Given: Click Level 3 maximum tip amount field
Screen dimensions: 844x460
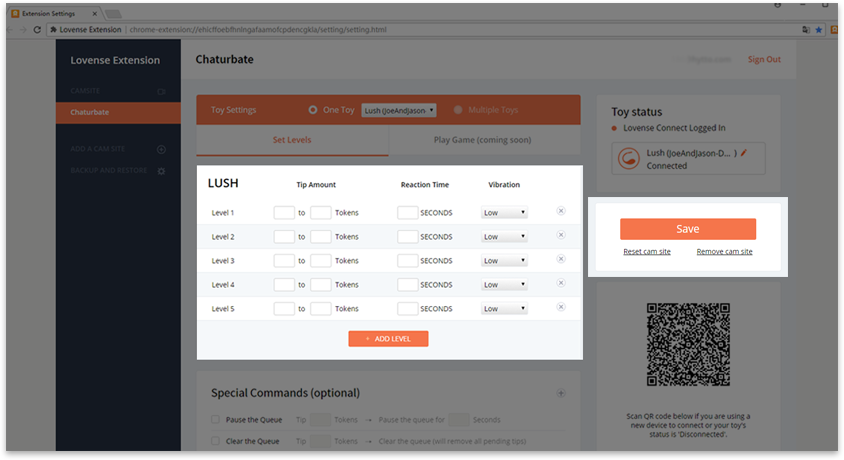Looking at the screenshot, I should (x=320, y=260).
